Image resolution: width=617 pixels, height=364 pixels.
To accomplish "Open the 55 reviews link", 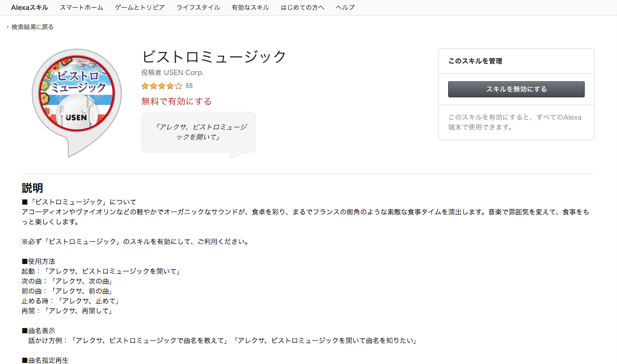I will [x=189, y=86].
